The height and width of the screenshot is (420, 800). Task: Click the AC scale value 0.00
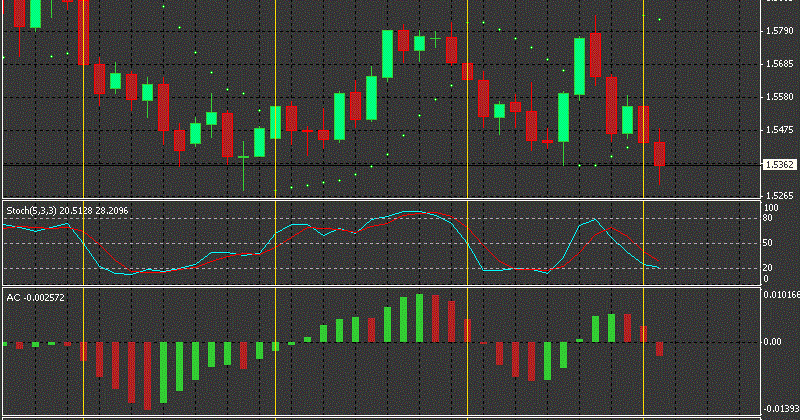(772, 342)
